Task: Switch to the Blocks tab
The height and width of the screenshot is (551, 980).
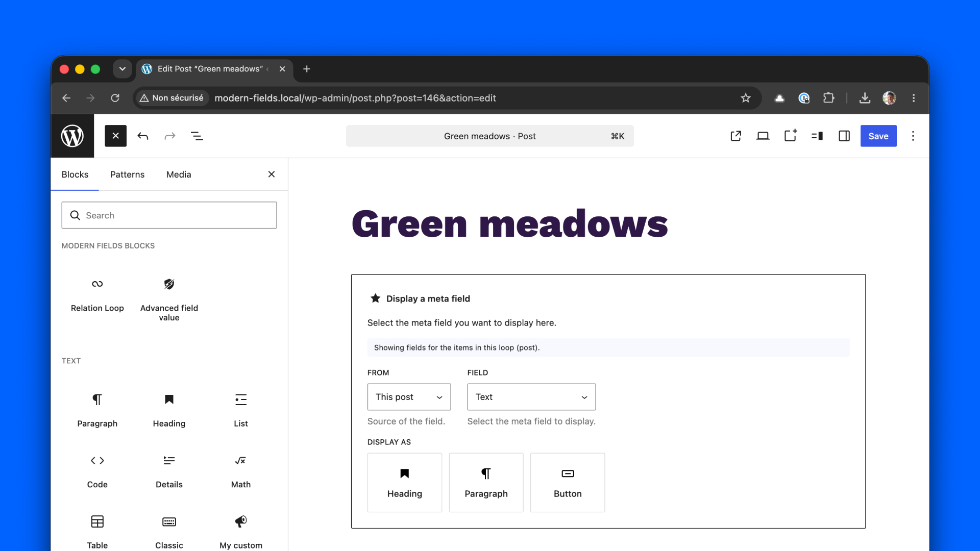Action: click(x=75, y=174)
